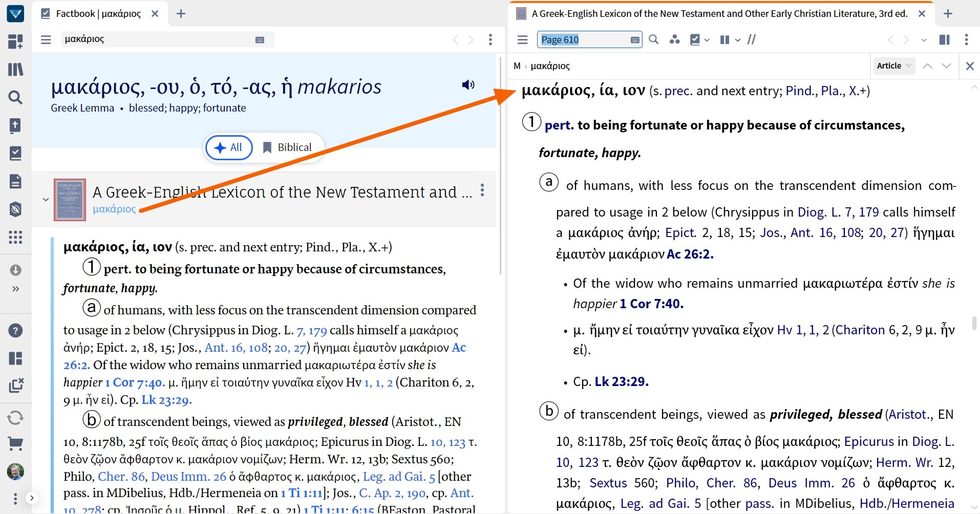Click the Sync icon in sidebar
This screenshot has height=514, width=980.
coord(15,418)
